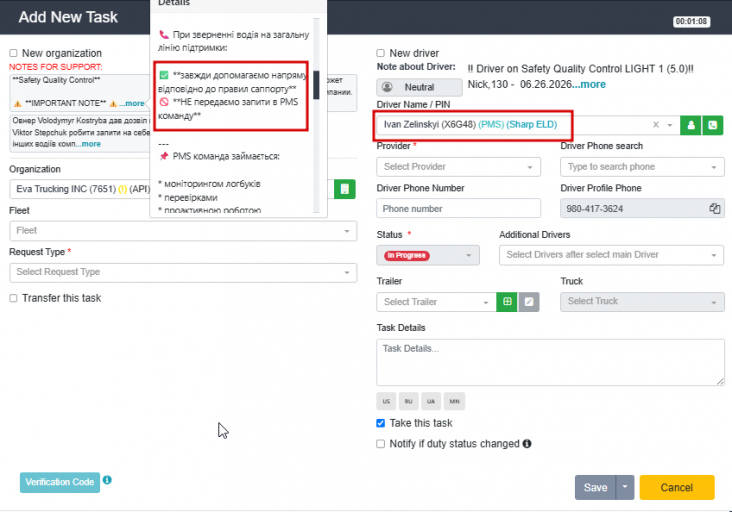Check the New driver checkbox
732x512 pixels.
(380, 53)
